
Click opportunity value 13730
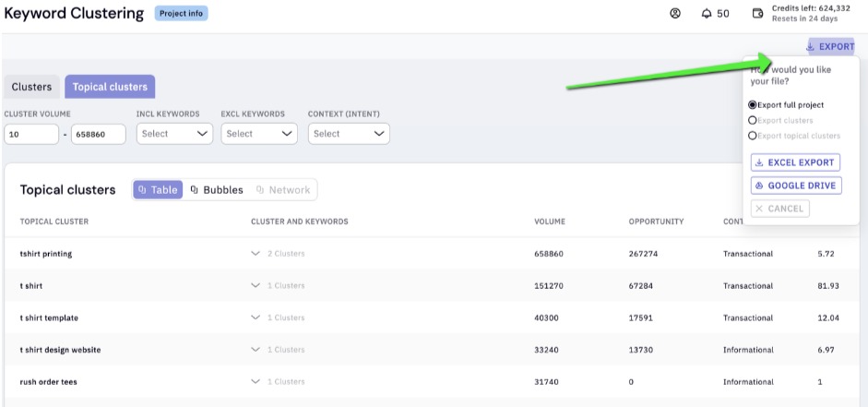(641, 350)
